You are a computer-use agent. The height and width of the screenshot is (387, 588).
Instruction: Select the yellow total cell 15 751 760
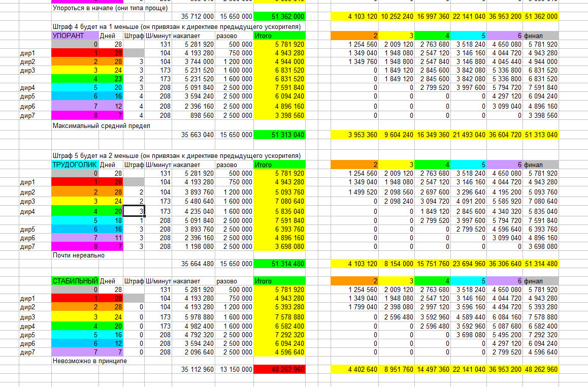433,264
